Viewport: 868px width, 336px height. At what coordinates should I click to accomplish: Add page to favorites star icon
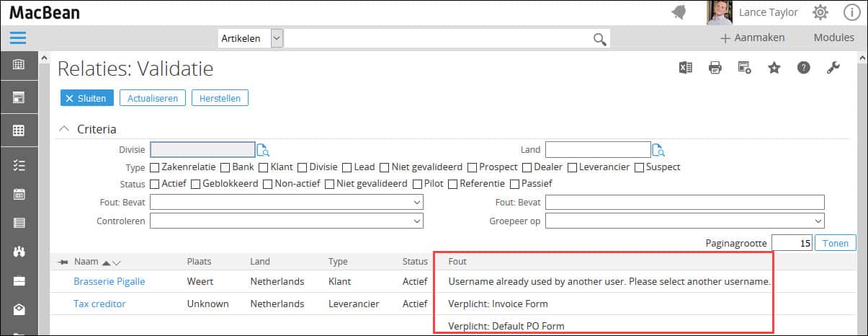[x=774, y=68]
